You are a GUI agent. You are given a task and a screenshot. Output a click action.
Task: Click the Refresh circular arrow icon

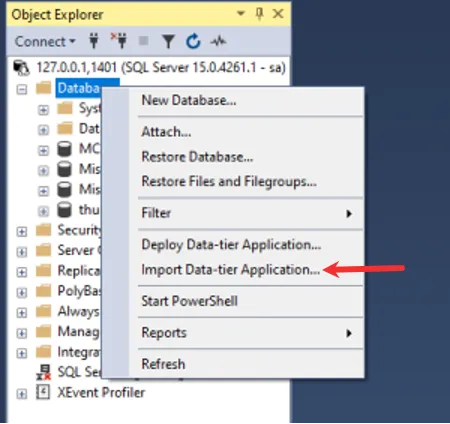(x=193, y=41)
